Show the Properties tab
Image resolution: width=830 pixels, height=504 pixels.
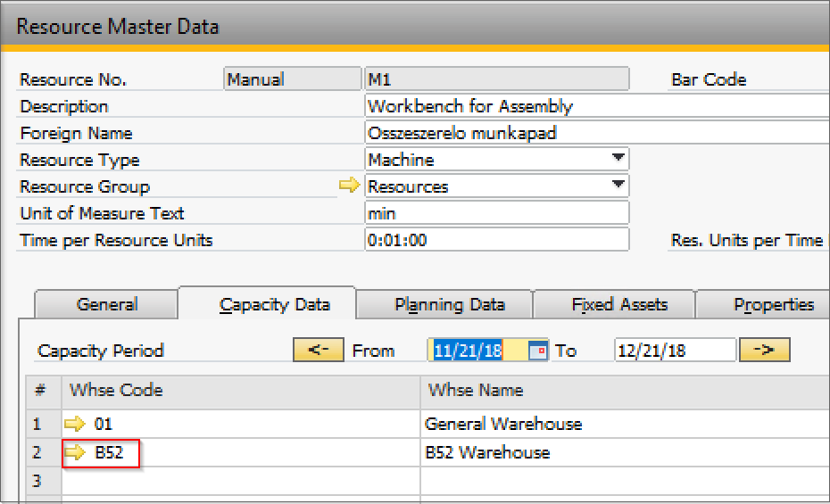pos(773,305)
